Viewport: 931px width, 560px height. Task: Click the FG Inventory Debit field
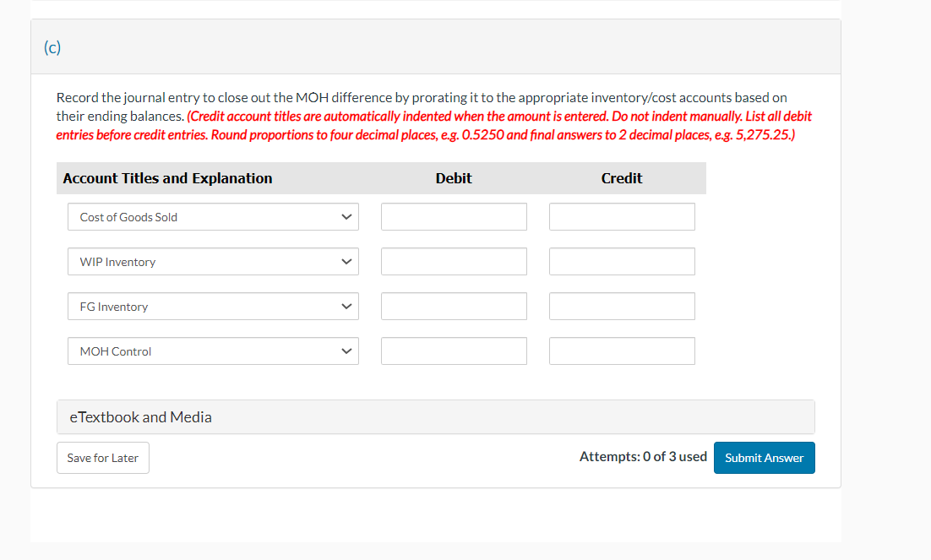click(454, 307)
